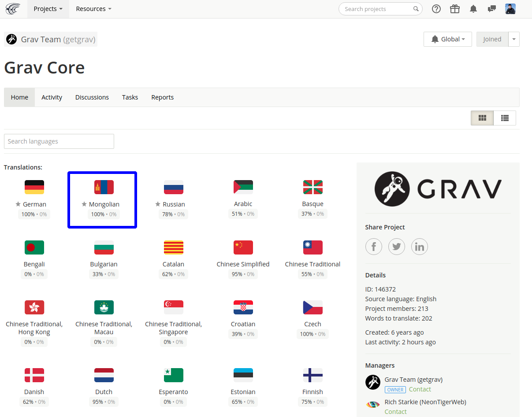Open Grav Team manager avatar
The width and height of the screenshot is (532, 417).
pos(373,382)
